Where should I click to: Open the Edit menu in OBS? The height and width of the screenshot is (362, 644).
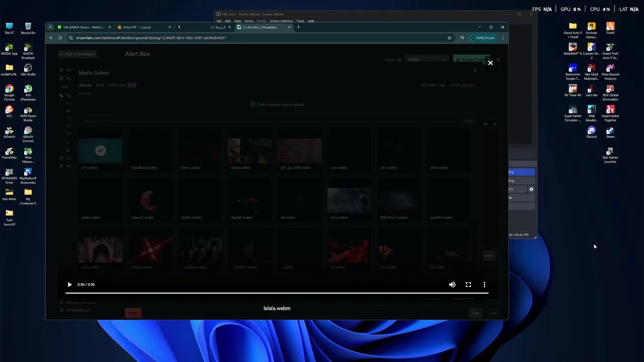[228, 21]
